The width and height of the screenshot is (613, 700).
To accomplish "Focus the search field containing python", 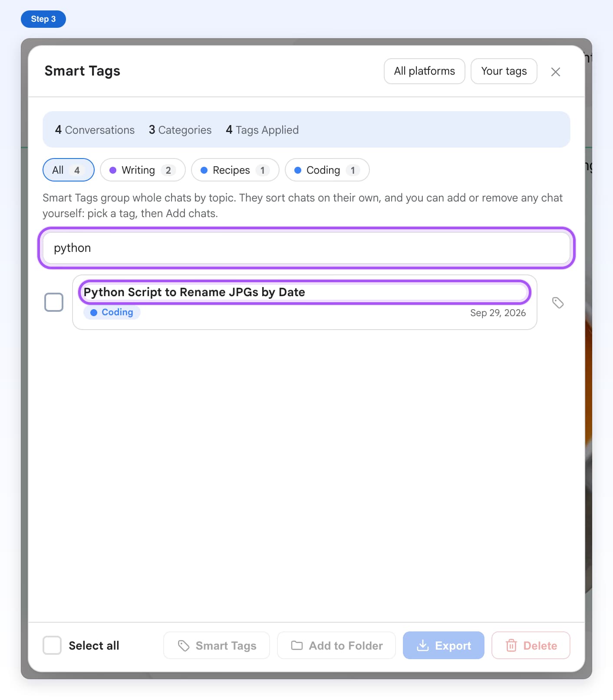I will (306, 248).
